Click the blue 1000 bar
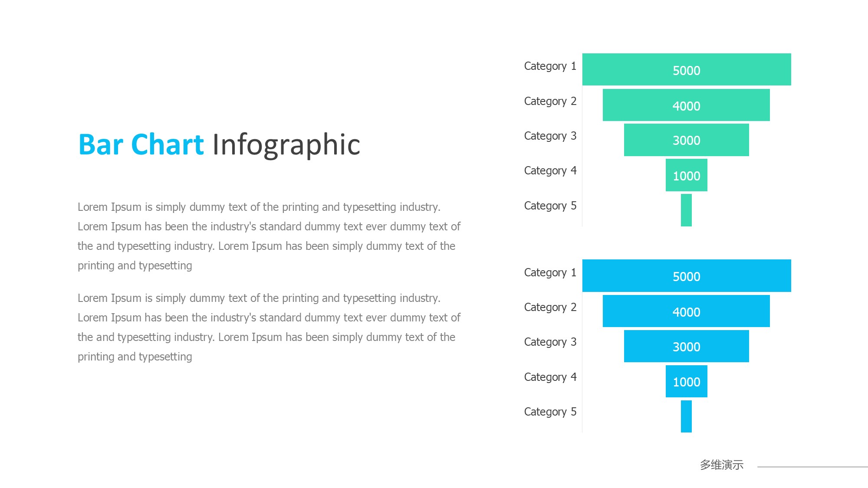 click(x=686, y=381)
